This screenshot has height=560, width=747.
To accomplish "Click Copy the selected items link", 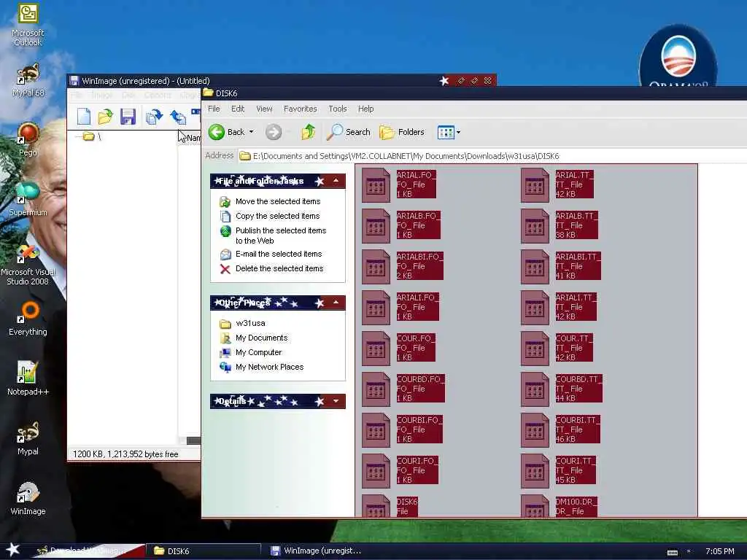I will (x=277, y=216).
